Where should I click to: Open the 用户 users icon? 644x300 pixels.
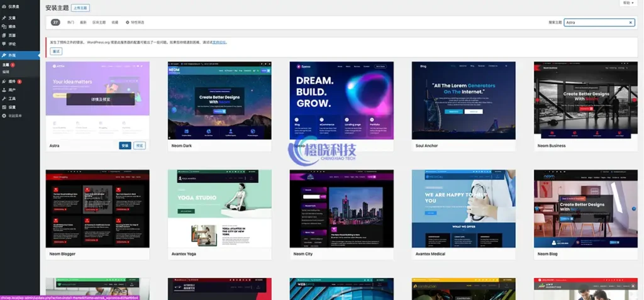(4, 90)
